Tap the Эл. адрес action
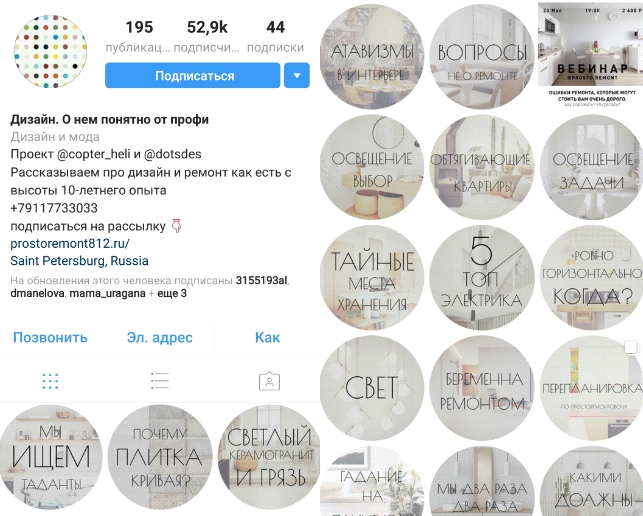 click(160, 337)
